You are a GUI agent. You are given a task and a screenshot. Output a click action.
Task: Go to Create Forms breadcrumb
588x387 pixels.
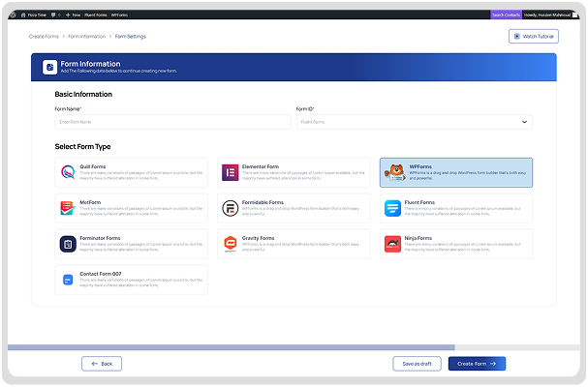(44, 37)
